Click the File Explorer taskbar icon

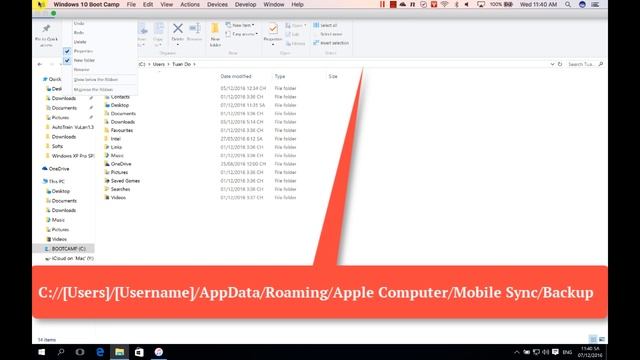[x=119, y=352]
